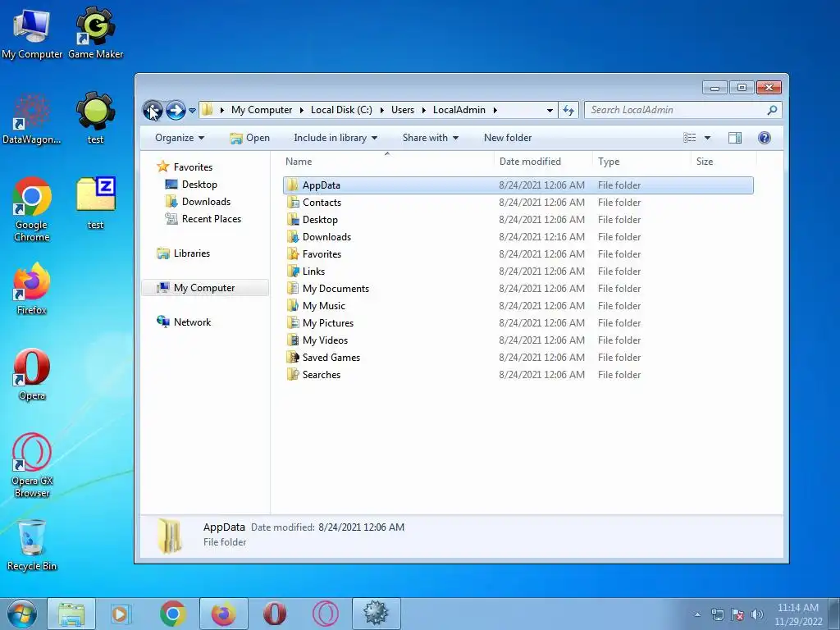Click the Help question mark icon

[764, 138]
